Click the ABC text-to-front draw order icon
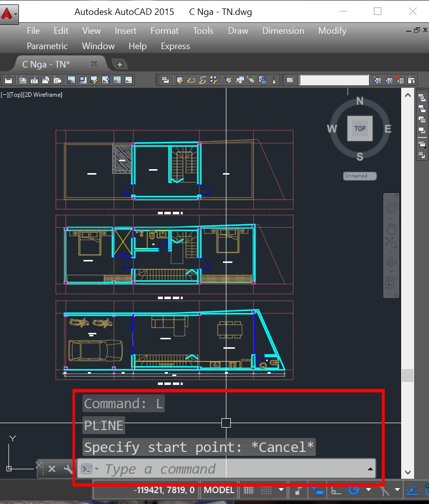This screenshot has width=429, height=504. 422,144
